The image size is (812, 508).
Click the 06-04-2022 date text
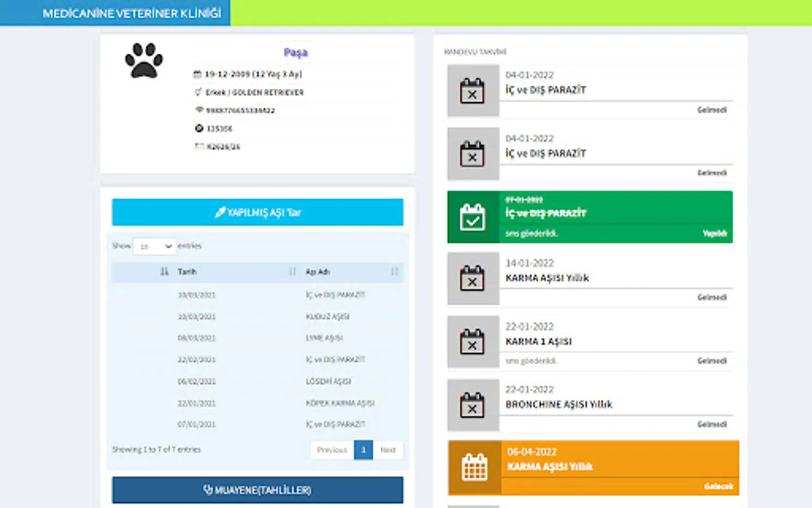[x=532, y=452]
